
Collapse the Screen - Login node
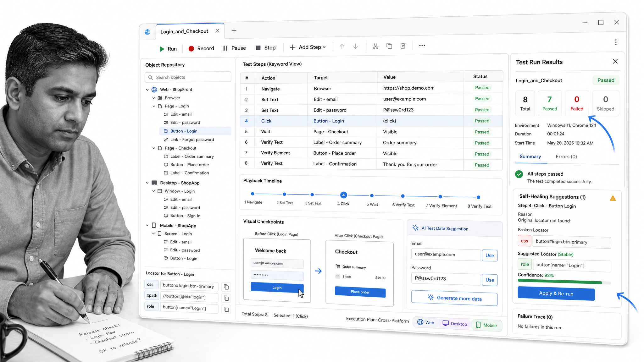point(153,233)
